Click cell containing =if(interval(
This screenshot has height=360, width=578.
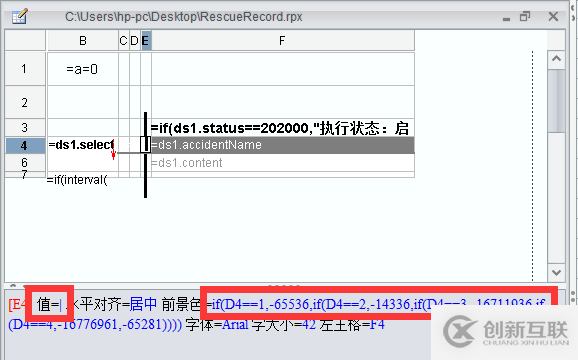click(77, 180)
